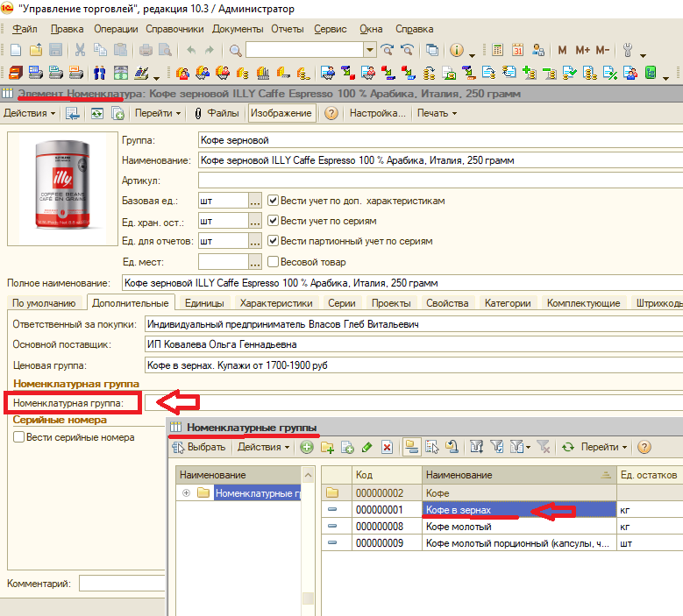
Task: Click the Cut scissors icon
Action: coord(80,50)
